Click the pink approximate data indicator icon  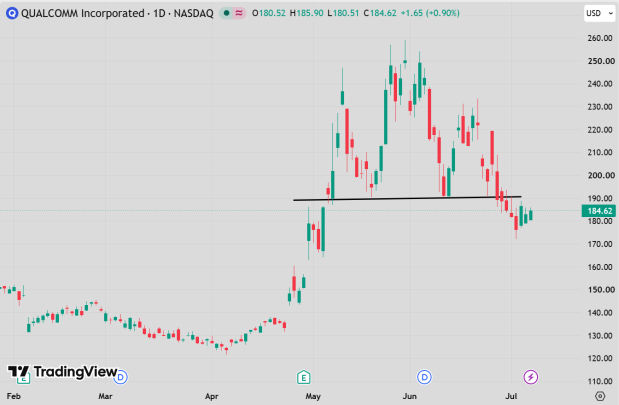239,13
